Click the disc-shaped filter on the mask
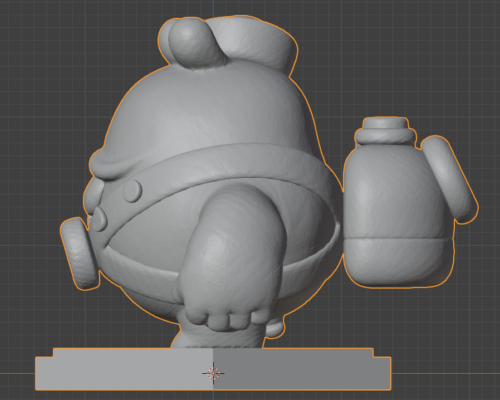 point(80,253)
